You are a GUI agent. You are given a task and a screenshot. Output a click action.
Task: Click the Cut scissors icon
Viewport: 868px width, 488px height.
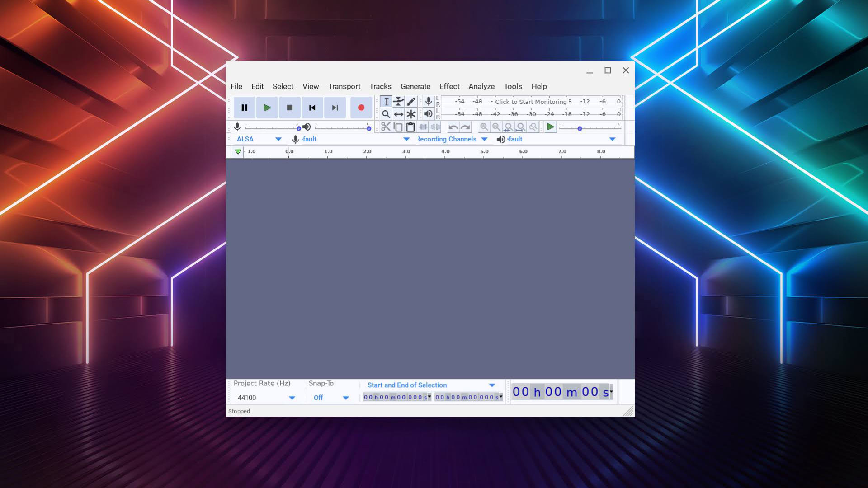[x=385, y=127]
